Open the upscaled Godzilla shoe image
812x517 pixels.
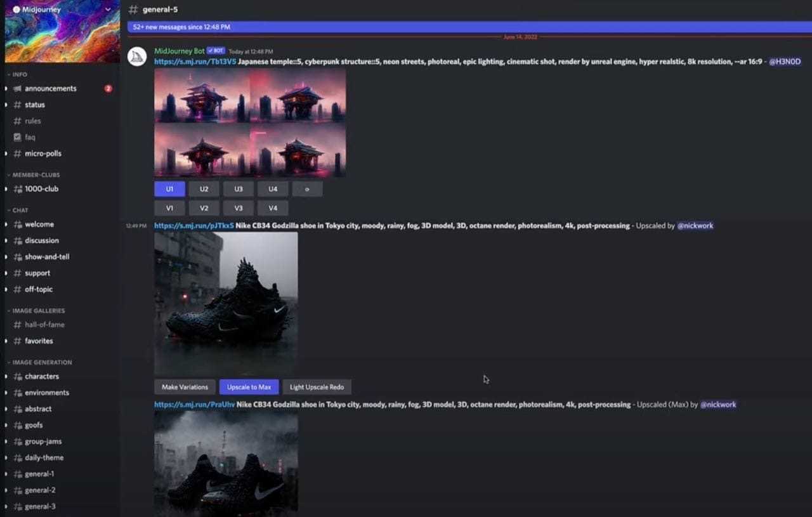(226, 303)
